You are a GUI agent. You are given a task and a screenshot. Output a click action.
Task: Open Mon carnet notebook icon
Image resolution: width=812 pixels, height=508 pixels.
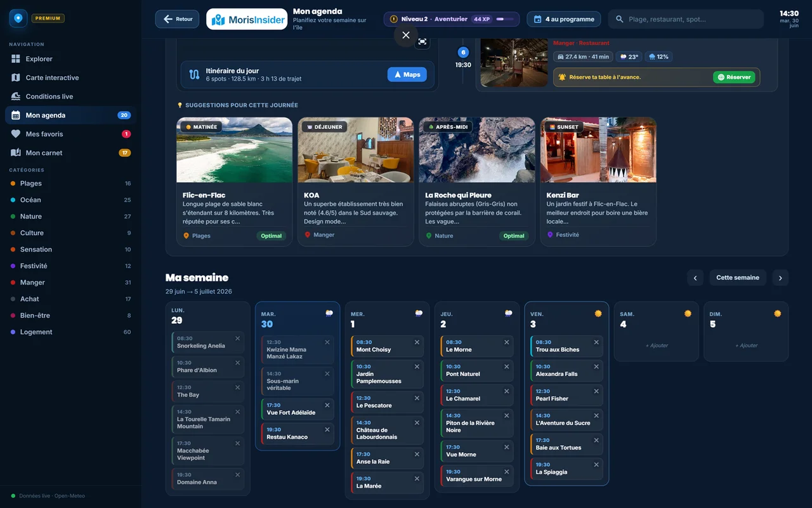(16, 153)
